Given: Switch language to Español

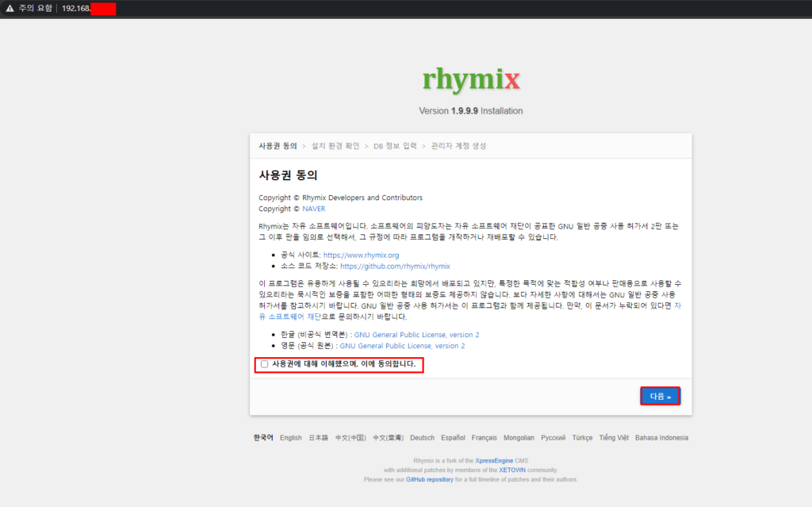Looking at the screenshot, I should coord(453,437).
